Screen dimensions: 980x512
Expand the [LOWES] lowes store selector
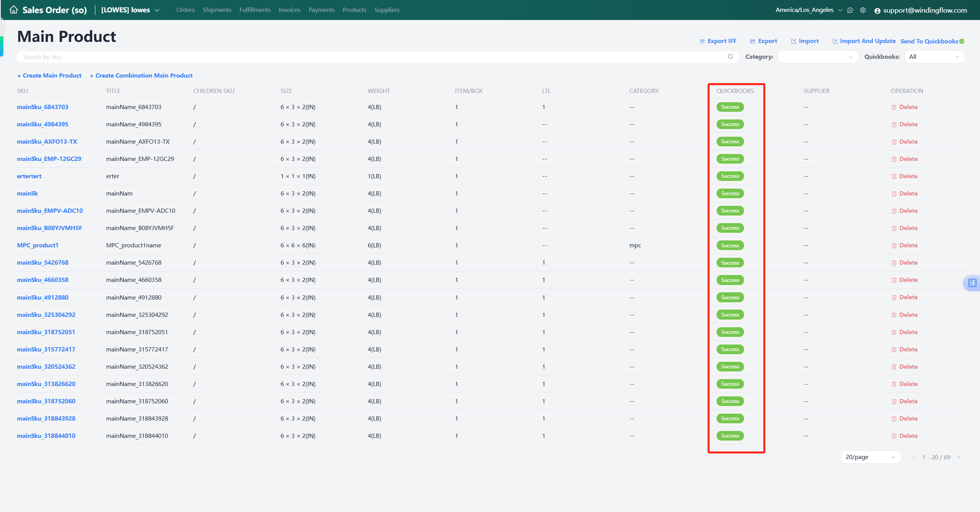click(130, 10)
